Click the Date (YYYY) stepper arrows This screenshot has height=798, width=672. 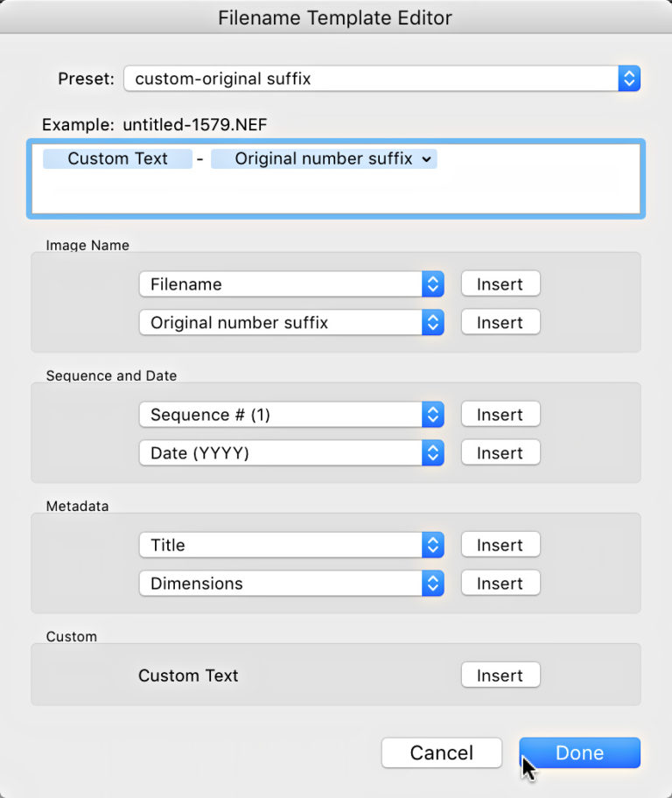[x=433, y=452]
